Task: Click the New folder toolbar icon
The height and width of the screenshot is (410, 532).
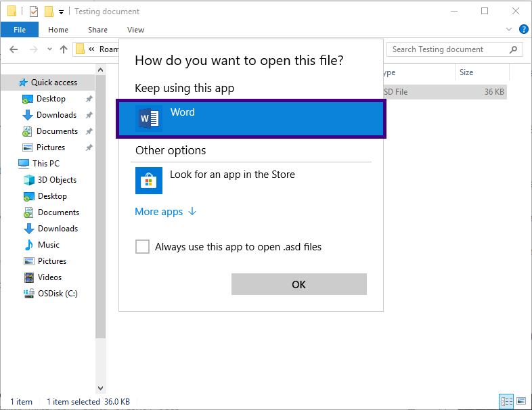Action: pos(49,12)
